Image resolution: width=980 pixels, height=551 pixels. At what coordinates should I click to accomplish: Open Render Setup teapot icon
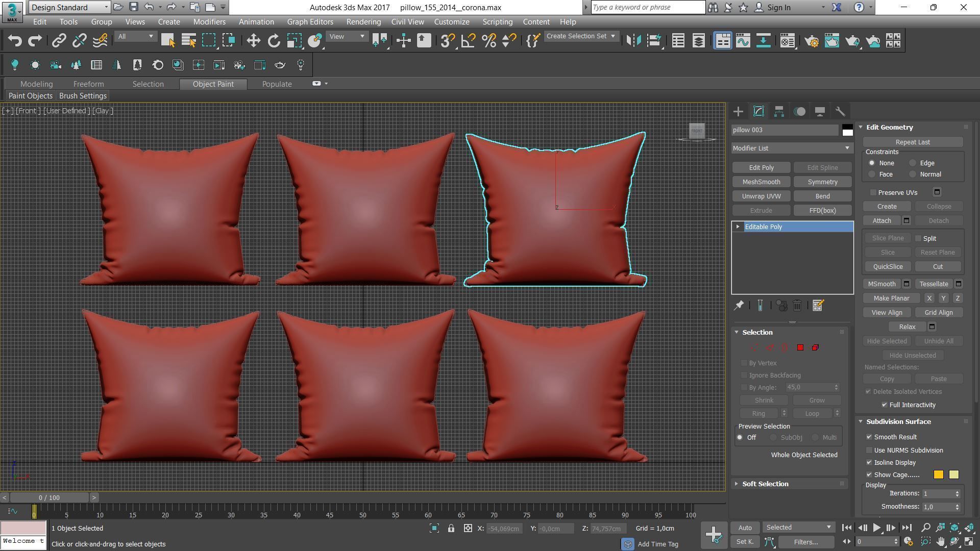[812, 41]
